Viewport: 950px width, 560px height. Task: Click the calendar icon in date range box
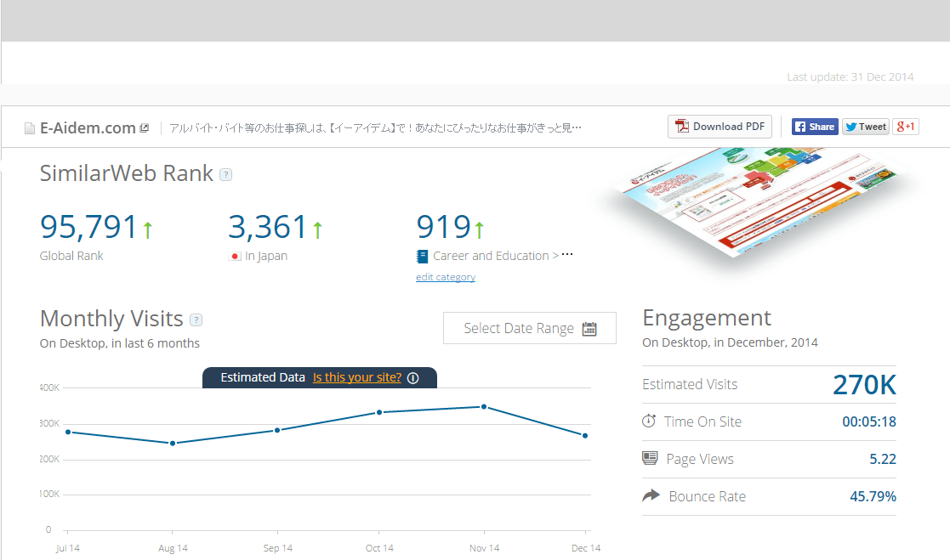point(589,329)
